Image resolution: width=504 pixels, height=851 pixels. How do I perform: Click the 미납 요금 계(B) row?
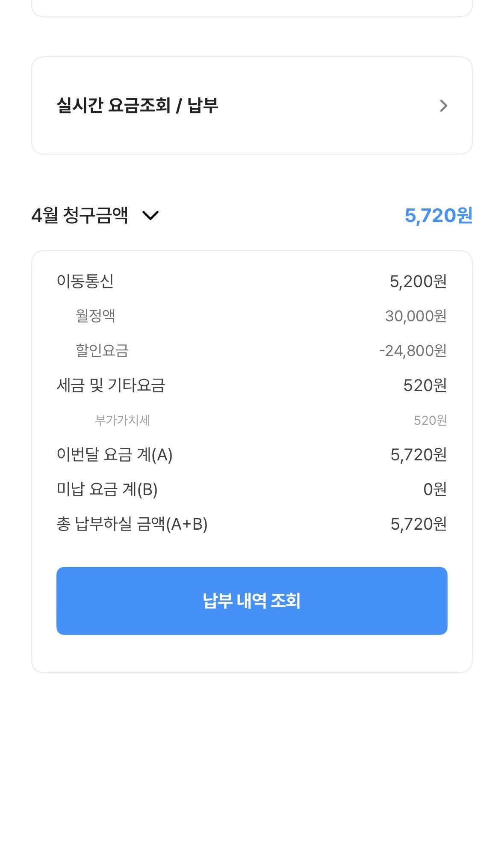(x=107, y=489)
